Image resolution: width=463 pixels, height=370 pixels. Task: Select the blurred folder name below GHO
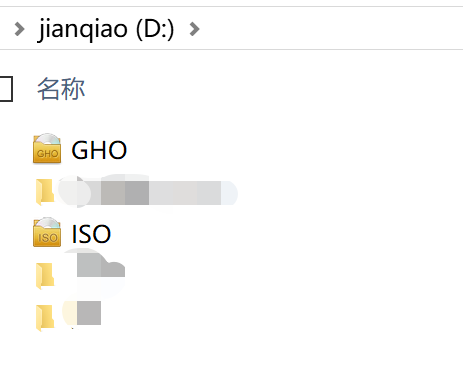click(x=148, y=192)
